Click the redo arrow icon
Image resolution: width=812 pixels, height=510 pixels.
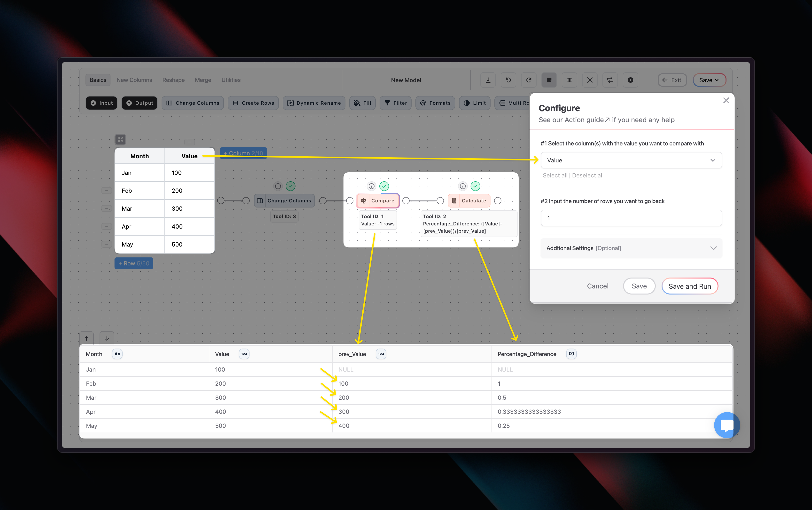click(529, 80)
